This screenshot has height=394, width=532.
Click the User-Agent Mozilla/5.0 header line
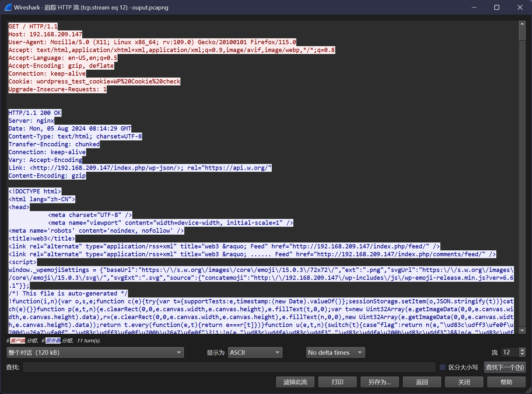click(x=152, y=42)
